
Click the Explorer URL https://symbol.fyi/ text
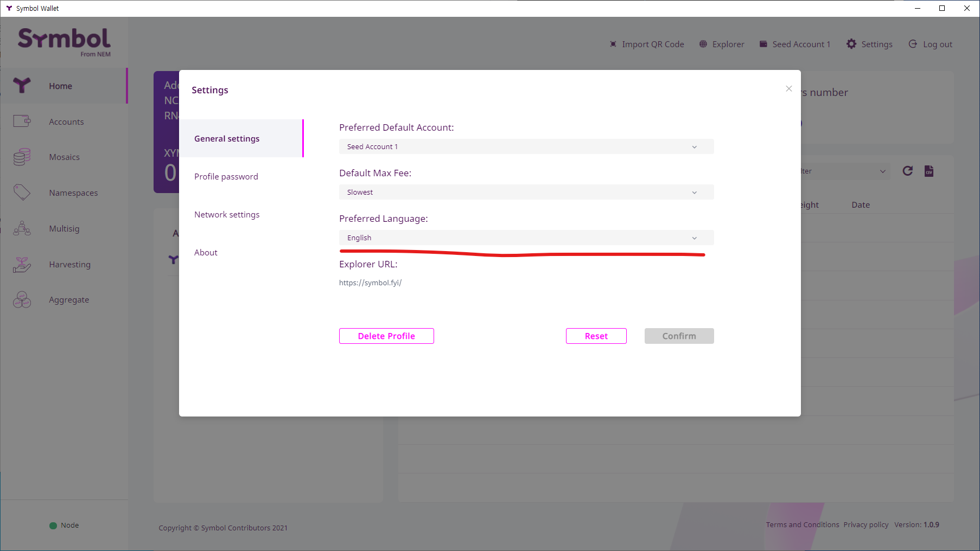pos(371,283)
